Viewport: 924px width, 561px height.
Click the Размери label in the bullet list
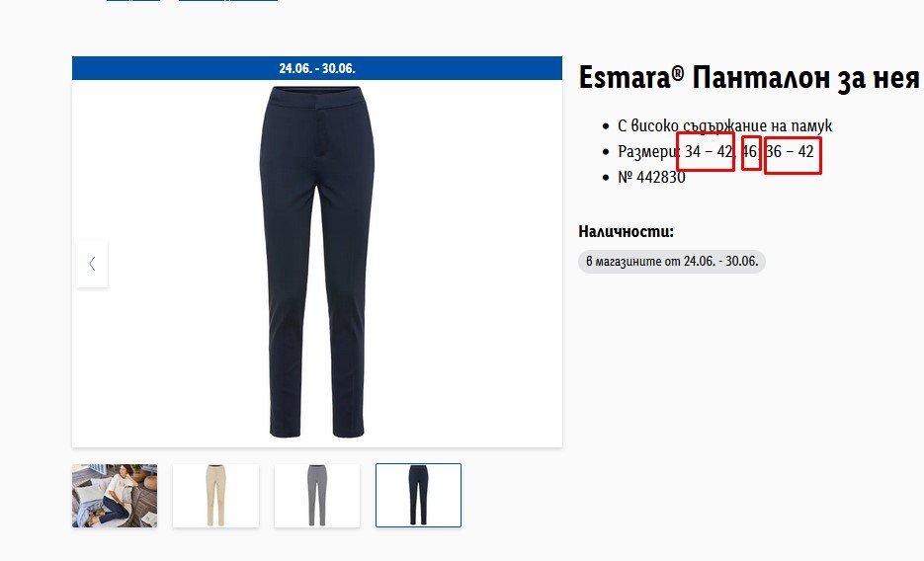tap(648, 152)
